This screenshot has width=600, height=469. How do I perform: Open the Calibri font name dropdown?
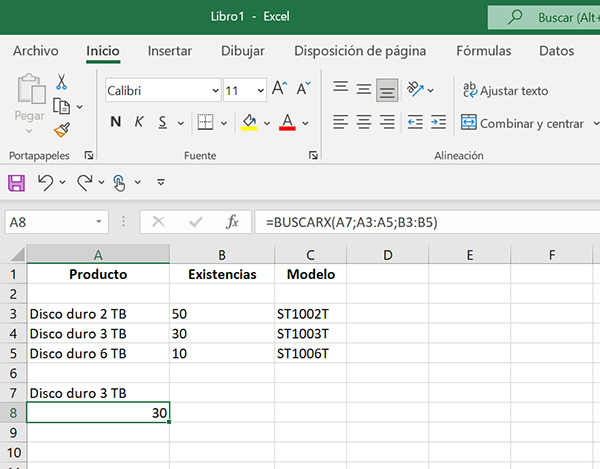coord(215,91)
